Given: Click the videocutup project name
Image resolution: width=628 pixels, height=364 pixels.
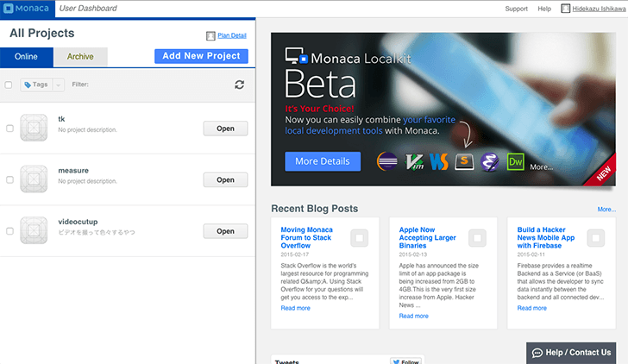Looking at the screenshot, I should click(x=78, y=222).
